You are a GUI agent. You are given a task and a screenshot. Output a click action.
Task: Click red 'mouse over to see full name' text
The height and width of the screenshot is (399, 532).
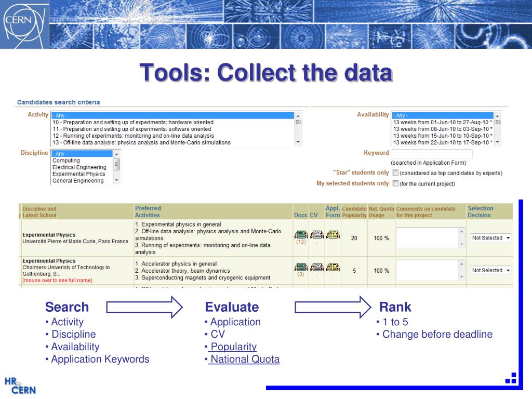57,280
